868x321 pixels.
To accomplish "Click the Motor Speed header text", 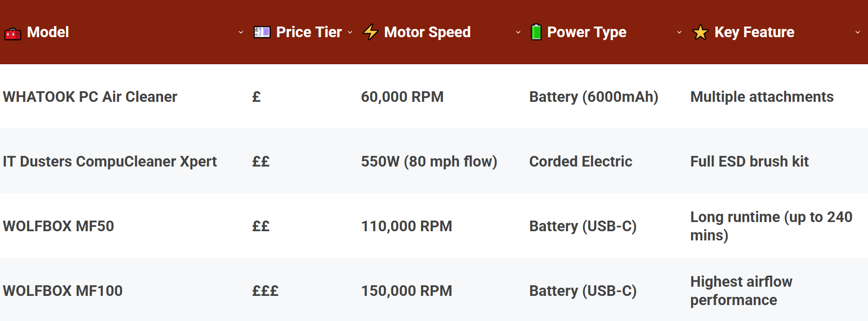I will pos(427,32).
